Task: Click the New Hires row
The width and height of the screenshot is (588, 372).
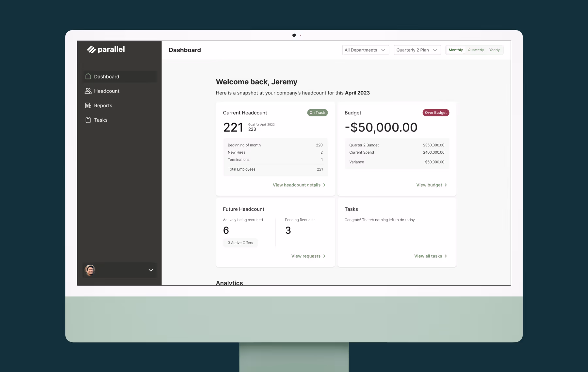Action: pos(275,152)
